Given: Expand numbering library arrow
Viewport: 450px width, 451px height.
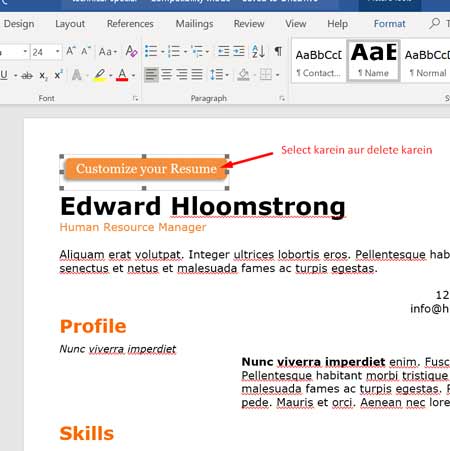Looking at the screenshot, I should pos(185,52).
